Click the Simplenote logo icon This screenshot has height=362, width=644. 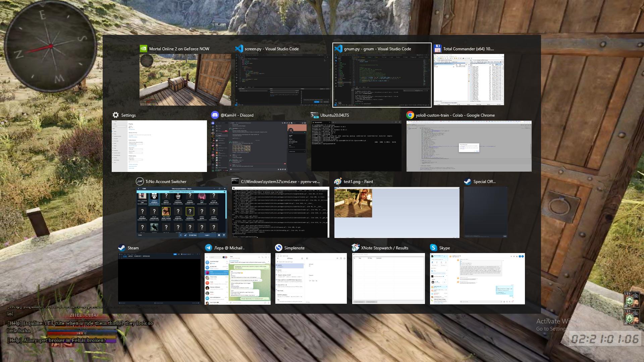coord(278,248)
